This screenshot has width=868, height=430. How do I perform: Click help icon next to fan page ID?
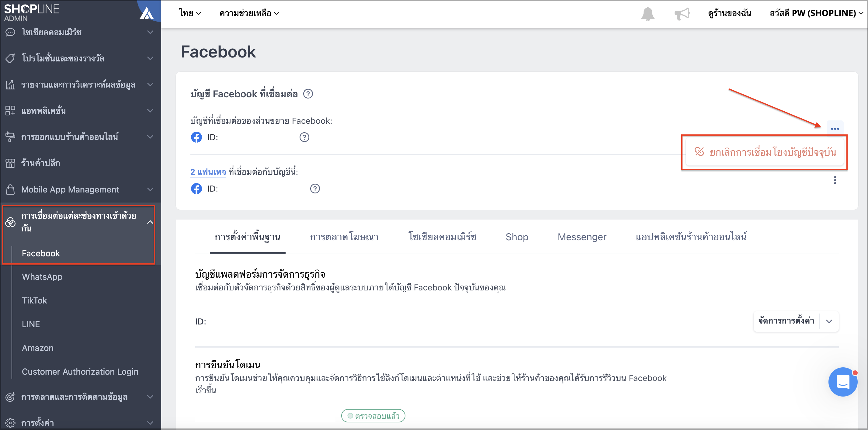click(315, 188)
